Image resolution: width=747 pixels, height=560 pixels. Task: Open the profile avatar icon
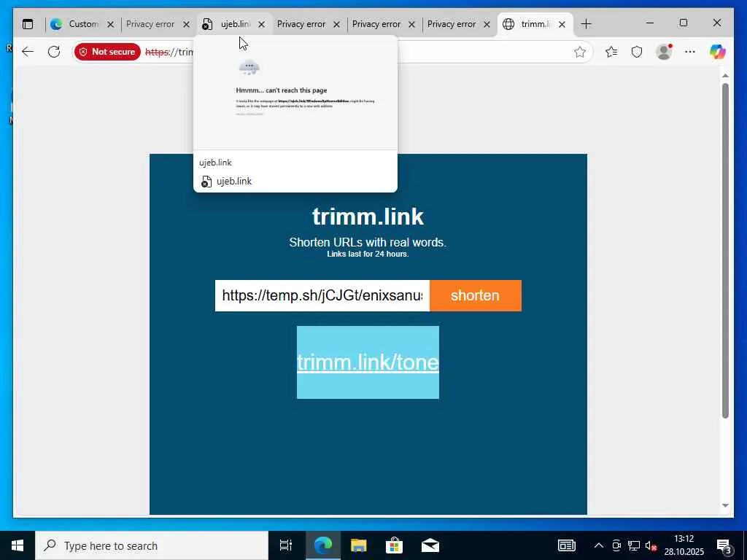(x=664, y=52)
